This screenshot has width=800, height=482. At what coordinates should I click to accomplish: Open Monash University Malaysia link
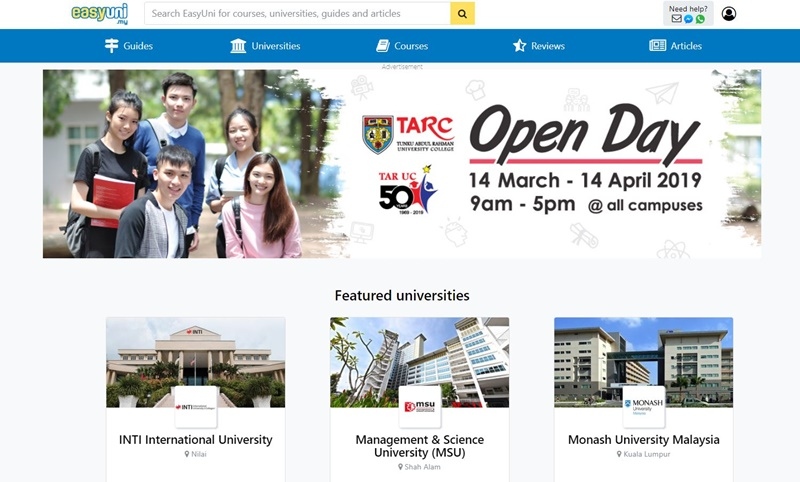pyautogui.click(x=644, y=440)
